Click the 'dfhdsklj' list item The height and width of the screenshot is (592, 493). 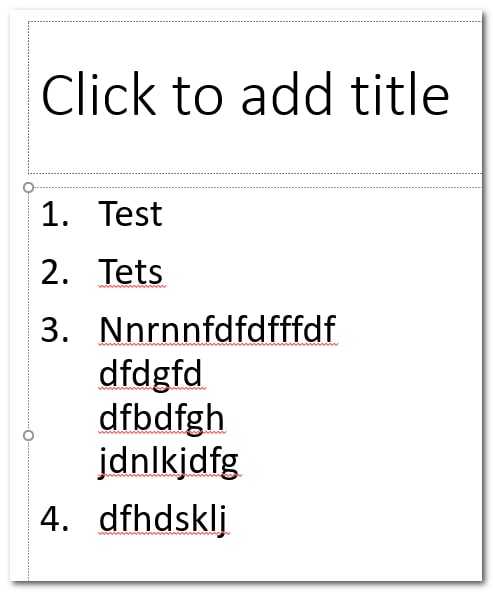pos(163,520)
